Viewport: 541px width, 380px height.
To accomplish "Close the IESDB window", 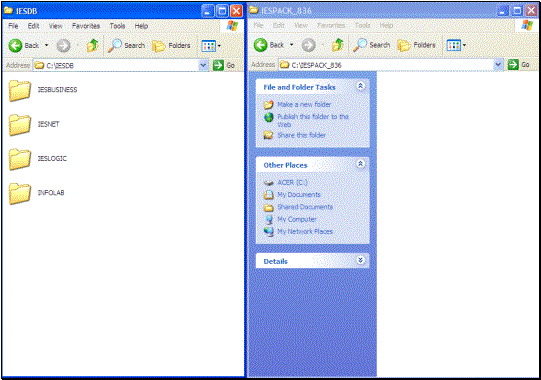I will coord(236,11).
